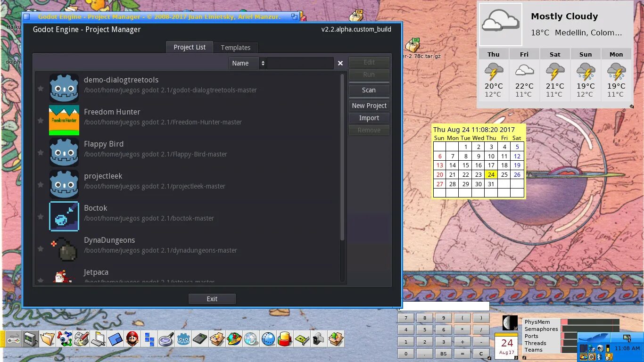Select the Freedom Hunter project thumbnail
This screenshot has height=362, width=644.
[64, 120]
